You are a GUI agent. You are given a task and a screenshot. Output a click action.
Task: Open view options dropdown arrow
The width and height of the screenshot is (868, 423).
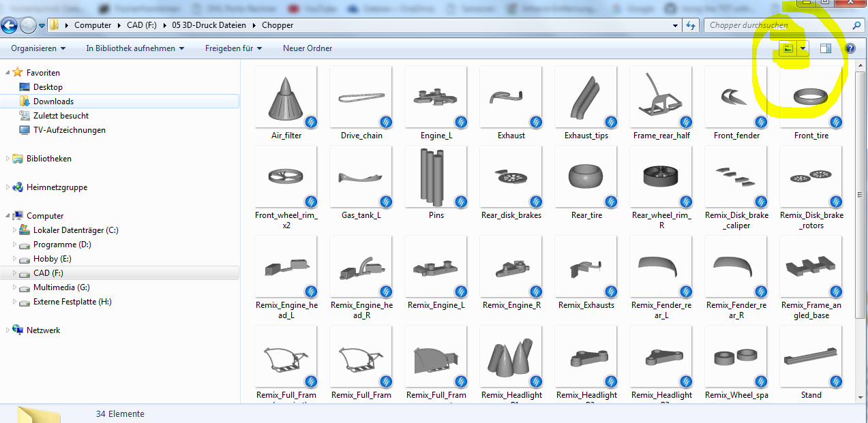[803, 48]
